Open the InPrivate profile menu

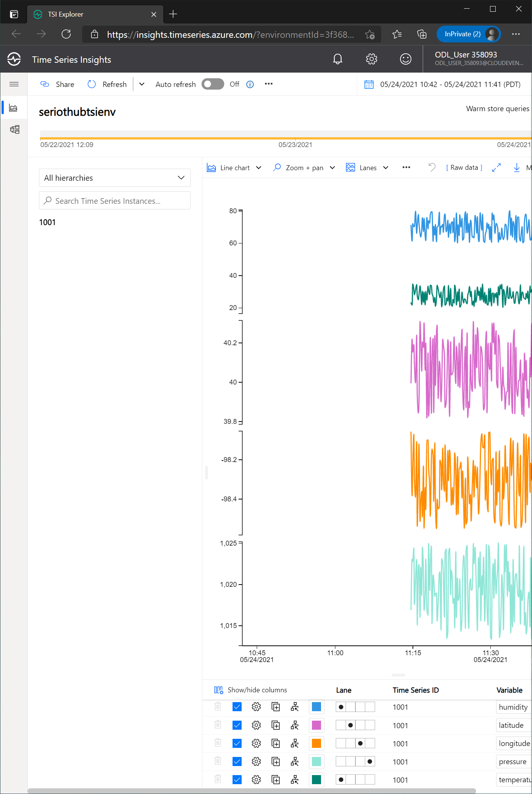pos(468,34)
